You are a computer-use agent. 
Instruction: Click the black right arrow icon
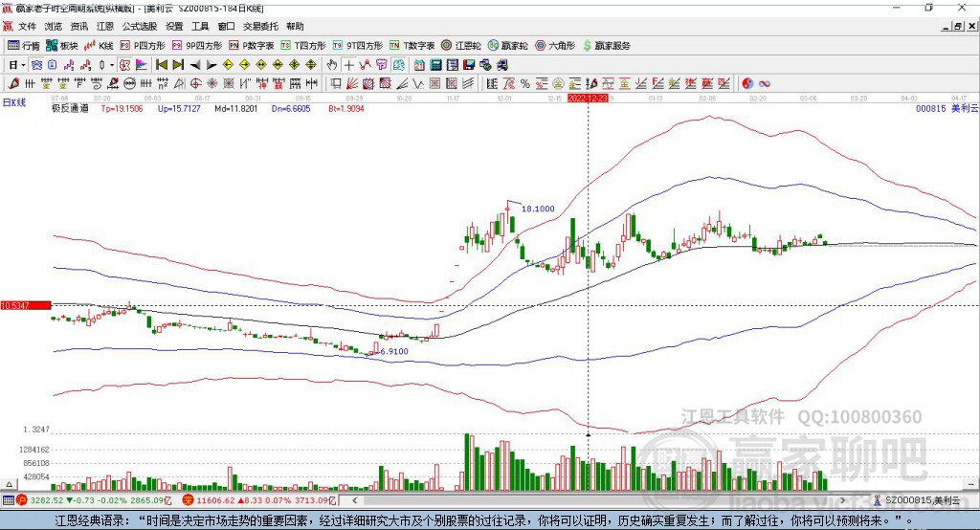(x=212, y=65)
